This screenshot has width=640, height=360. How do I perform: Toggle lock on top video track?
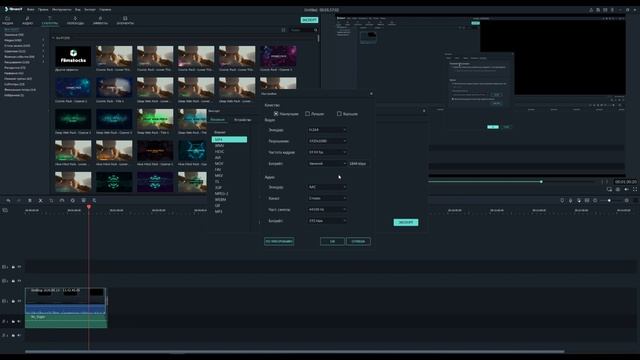point(13,267)
